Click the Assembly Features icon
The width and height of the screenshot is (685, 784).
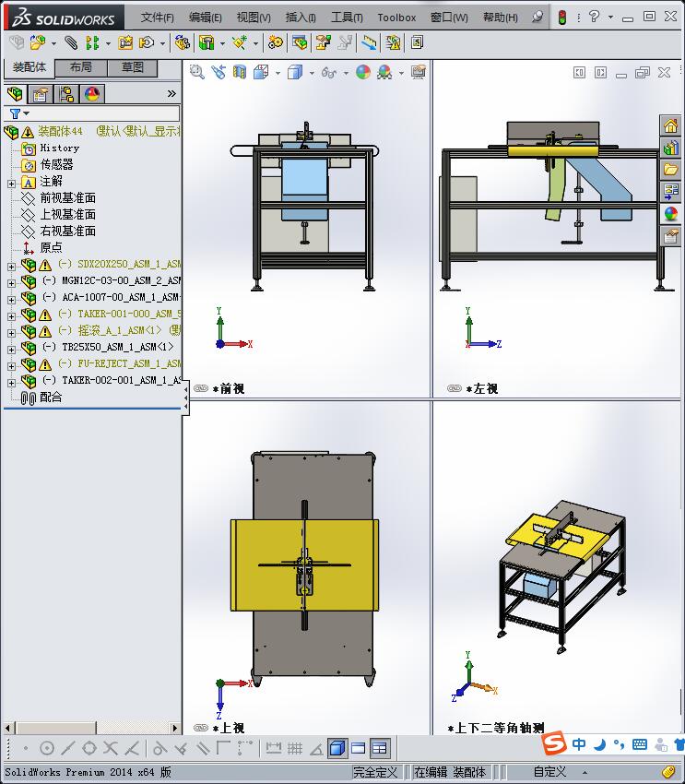point(207,43)
